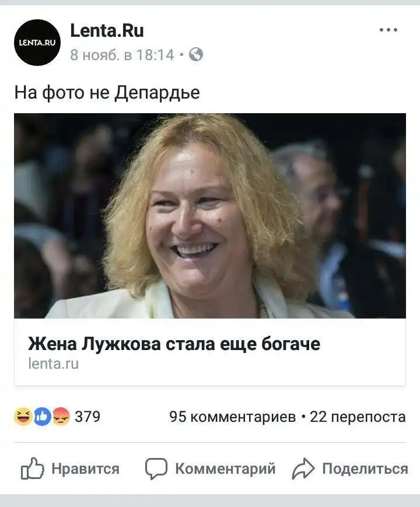The height and width of the screenshot is (507, 420).
Task: Click the speech bubble Комментарий icon
Action: pyautogui.click(x=156, y=468)
